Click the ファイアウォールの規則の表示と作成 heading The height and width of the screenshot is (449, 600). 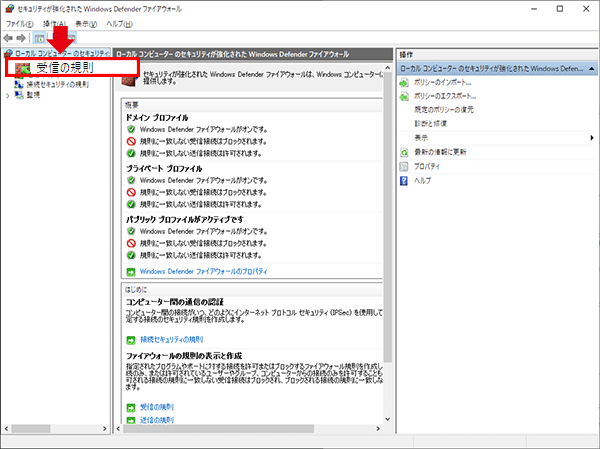coord(184,356)
